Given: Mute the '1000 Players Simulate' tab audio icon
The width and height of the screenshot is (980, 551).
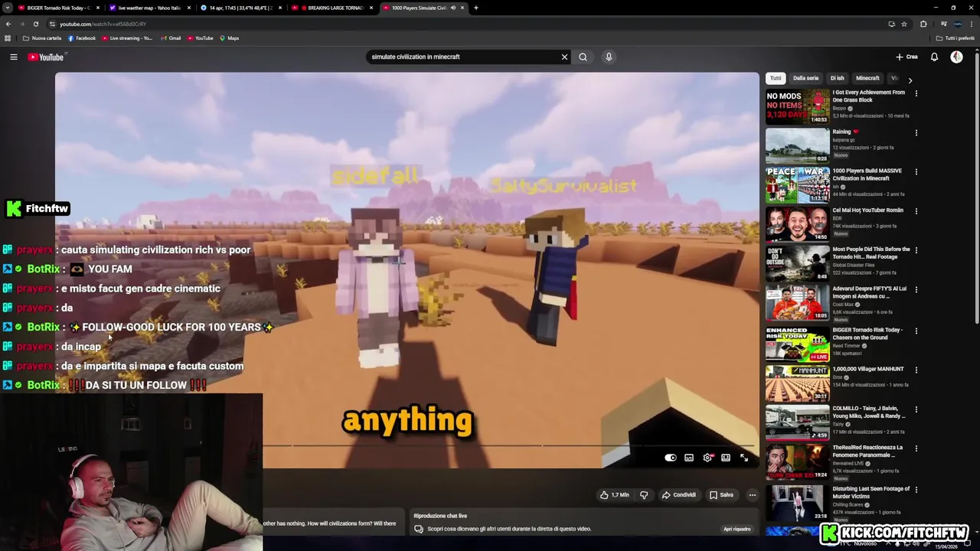Looking at the screenshot, I should 452,8.
